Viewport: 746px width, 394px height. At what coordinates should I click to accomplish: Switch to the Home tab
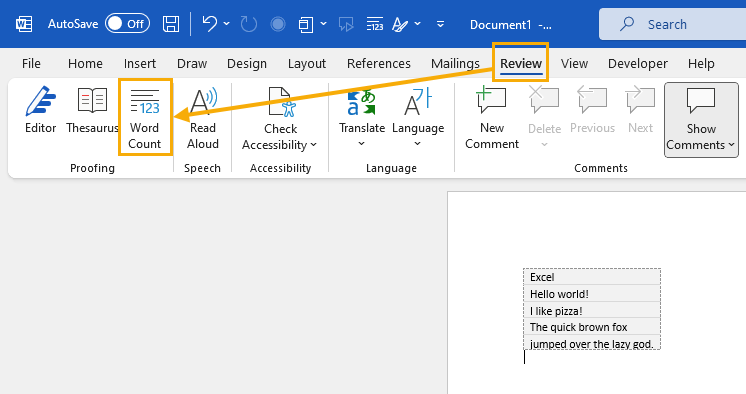click(x=85, y=63)
